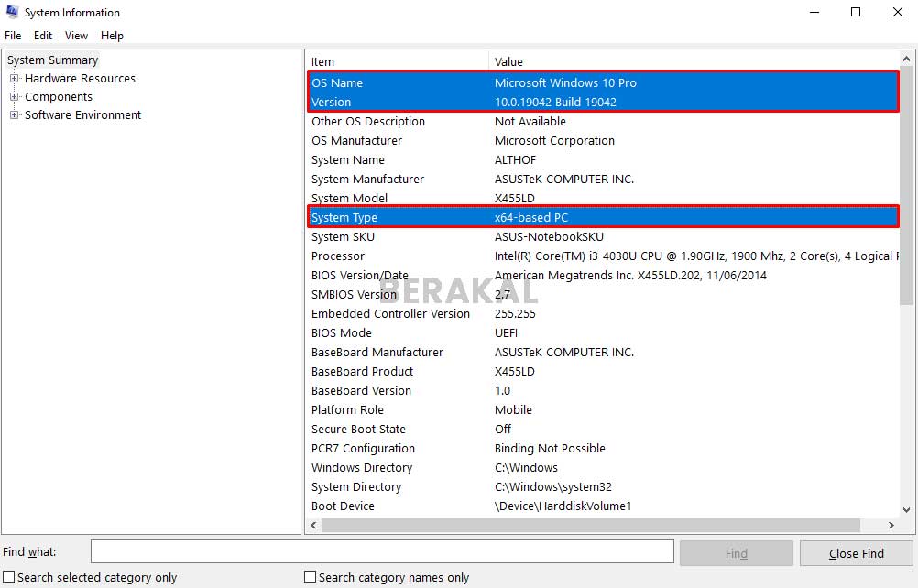Select the System Type row

coord(603,217)
